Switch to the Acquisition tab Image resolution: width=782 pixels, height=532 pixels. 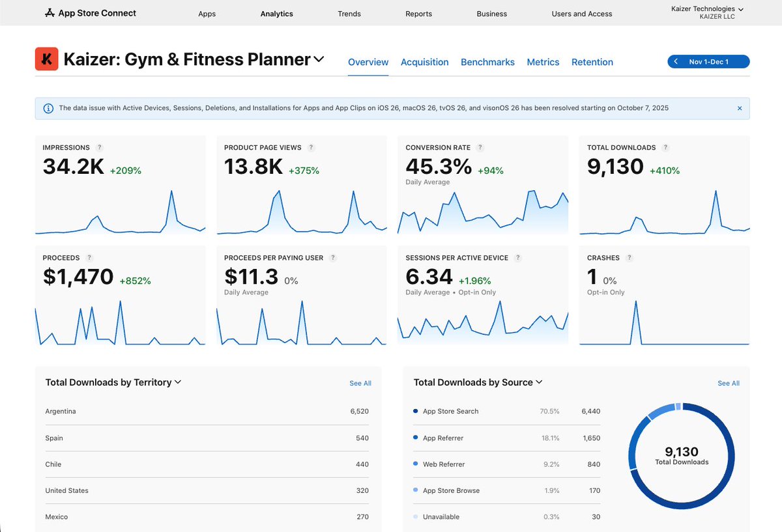(x=425, y=63)
